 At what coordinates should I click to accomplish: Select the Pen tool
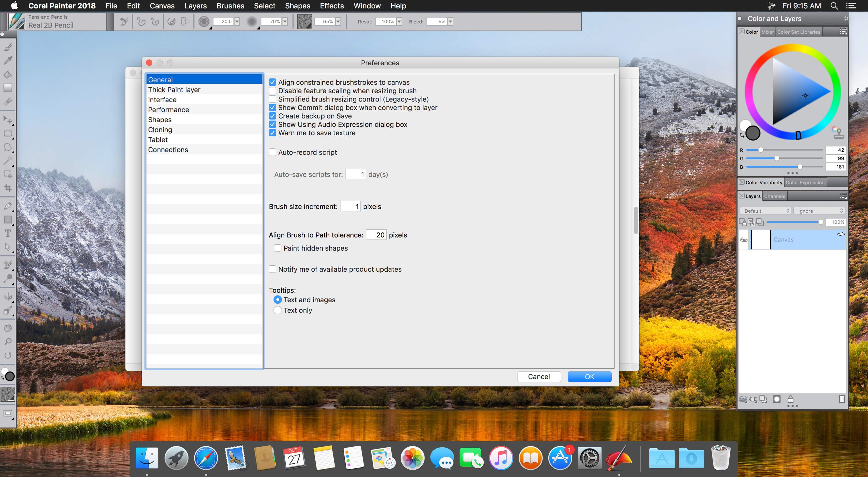tap(8, 206)
